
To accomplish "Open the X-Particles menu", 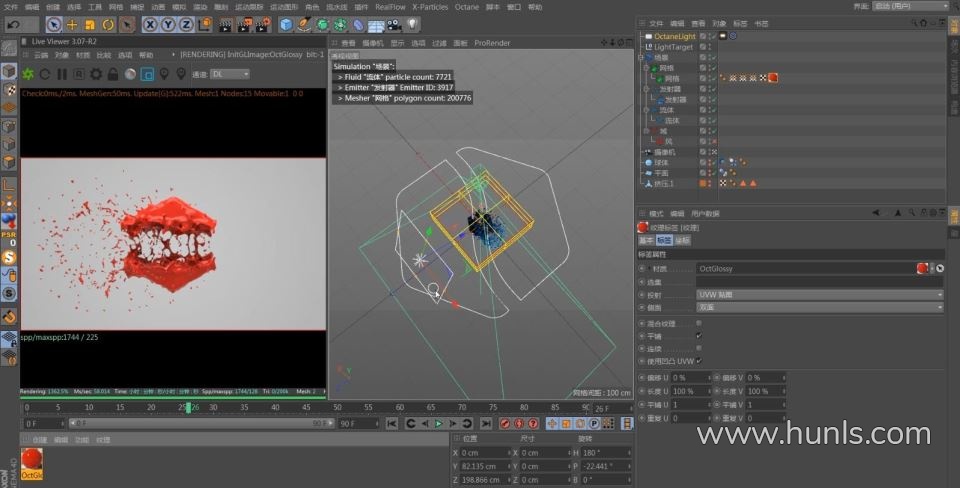I will 431,6.
